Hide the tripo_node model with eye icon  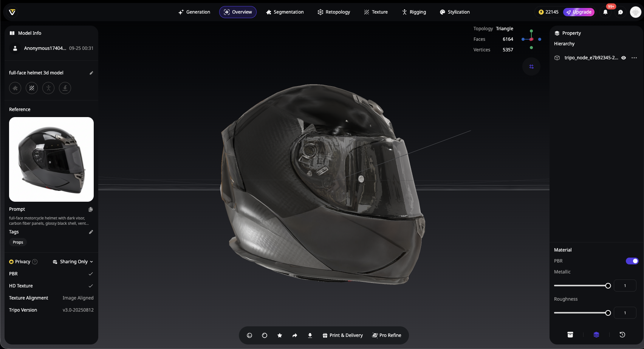[x=624, y=58]
